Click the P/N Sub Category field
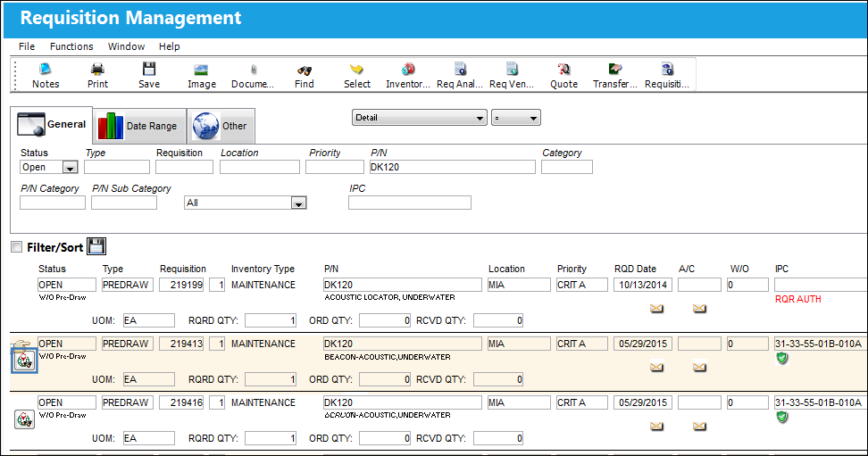The width and height of the screenshot is (868, 456). pos(124,203)
